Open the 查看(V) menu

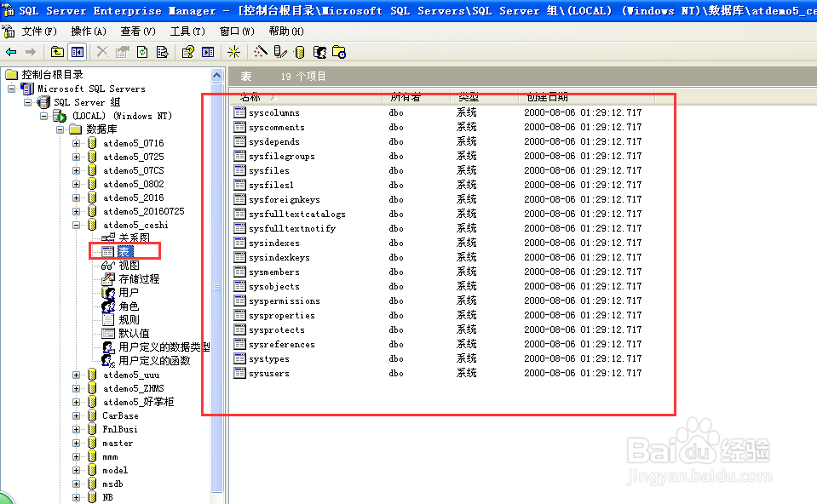point(138,31)
